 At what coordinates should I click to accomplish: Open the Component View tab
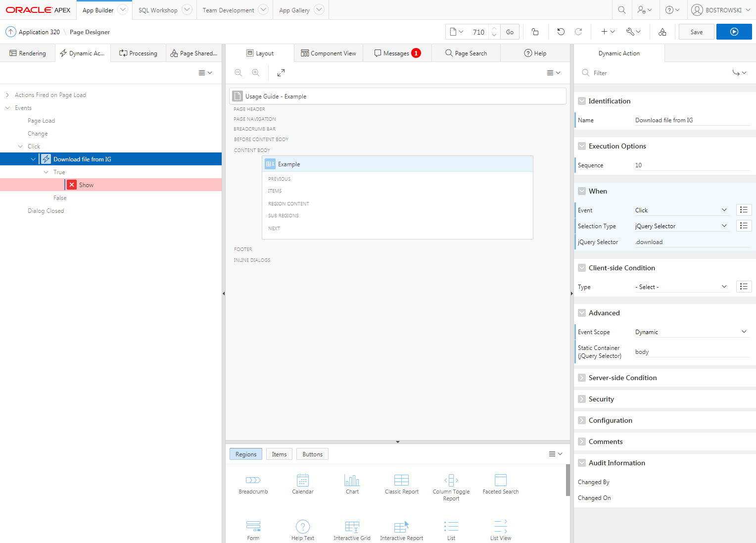point(329,53)
